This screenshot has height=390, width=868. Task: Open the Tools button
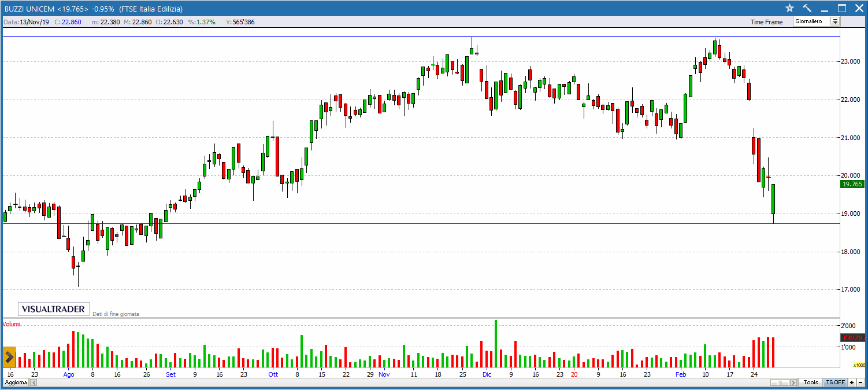(811, 382)
